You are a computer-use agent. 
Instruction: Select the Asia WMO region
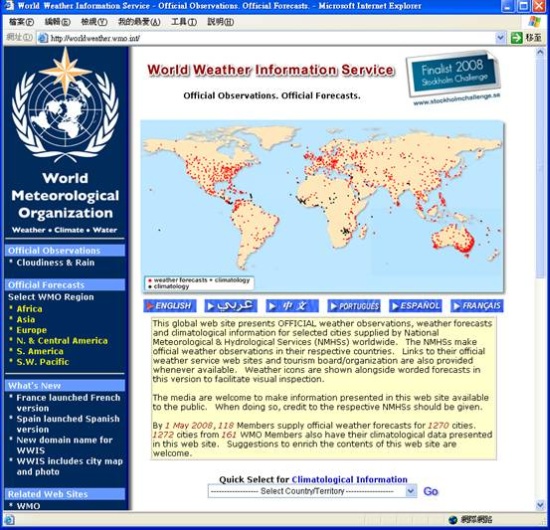pyautogui.click(x=26, y=320)
